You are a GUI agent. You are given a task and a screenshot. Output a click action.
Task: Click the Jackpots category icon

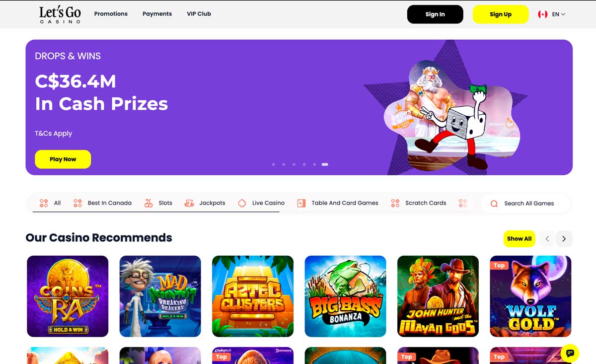pyautogui.click(x=189, y=203)
